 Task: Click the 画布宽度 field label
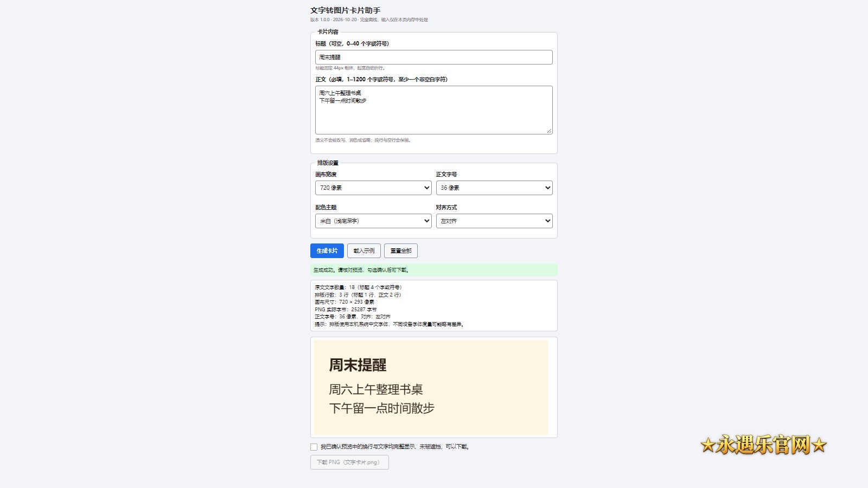click(326, 174)
